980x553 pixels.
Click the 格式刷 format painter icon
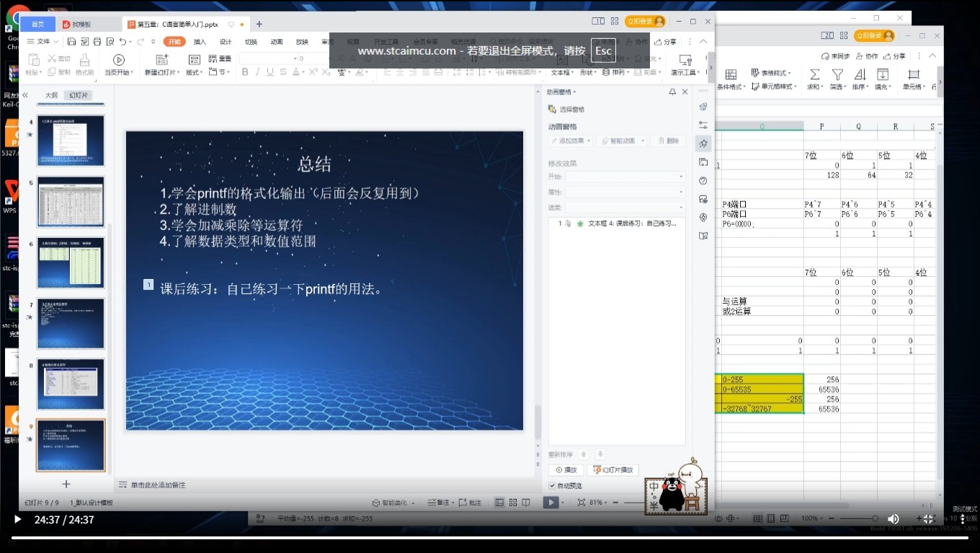[x=84, y=64]
